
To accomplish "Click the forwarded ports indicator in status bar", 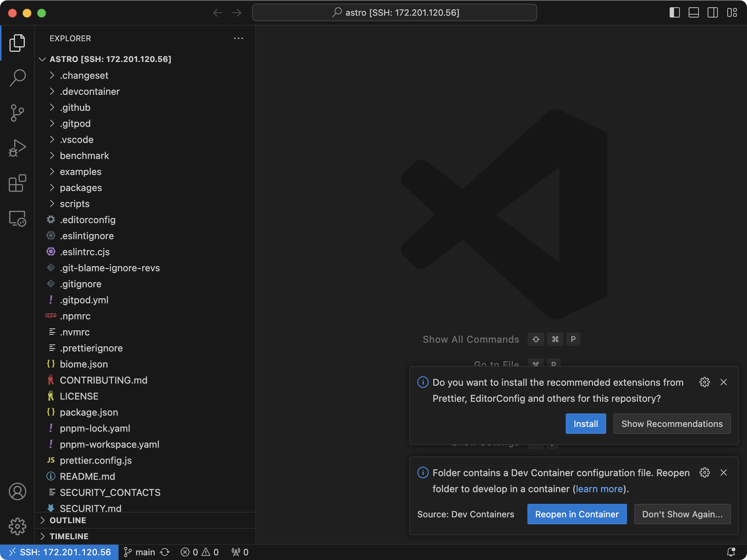I will pos(240,552).
